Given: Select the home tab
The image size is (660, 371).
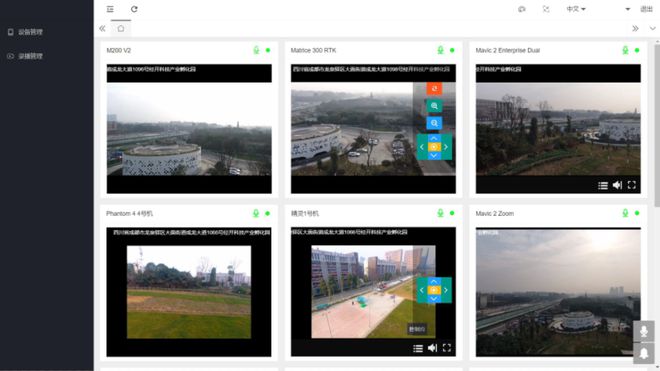Looking at the screenshot, I should coord(121,29).
